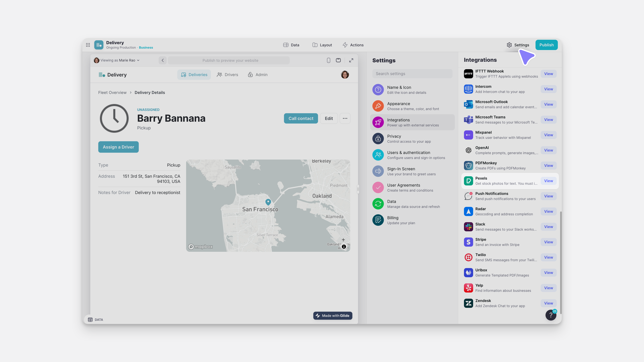Viewport: 644px width, 362px height.
Task: Switch to the Admin tab
Action: click(258, 74)
